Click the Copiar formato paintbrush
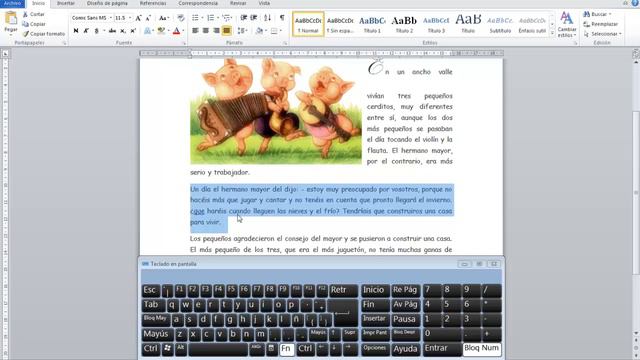 26,34
